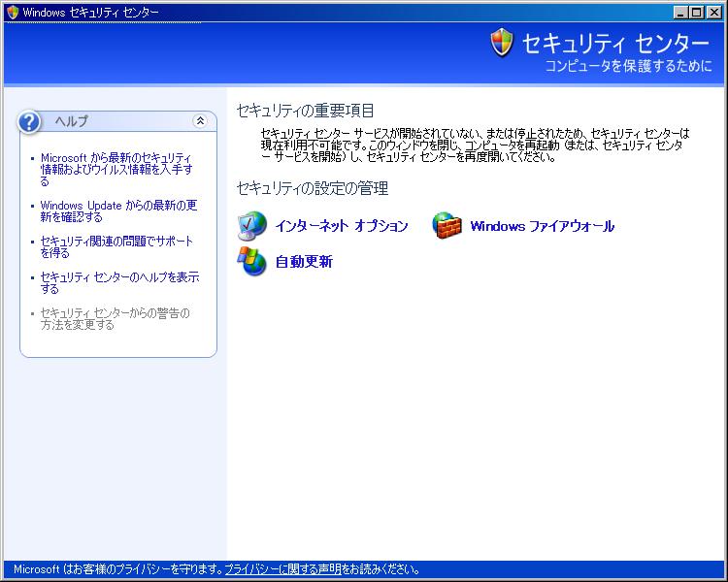Close the Windows Security Center window
Viewport: 728px width, 582px height.
[715, 12]
